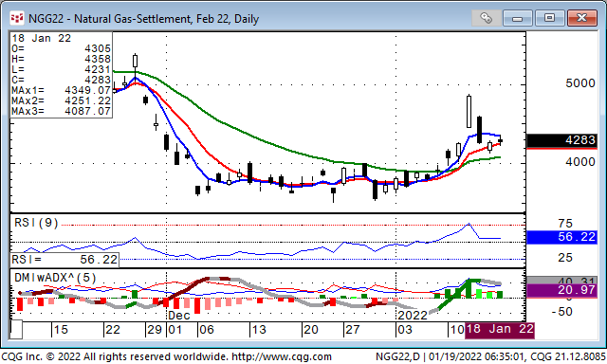Click the 22 date label on time axis

(x=113, y=330)
